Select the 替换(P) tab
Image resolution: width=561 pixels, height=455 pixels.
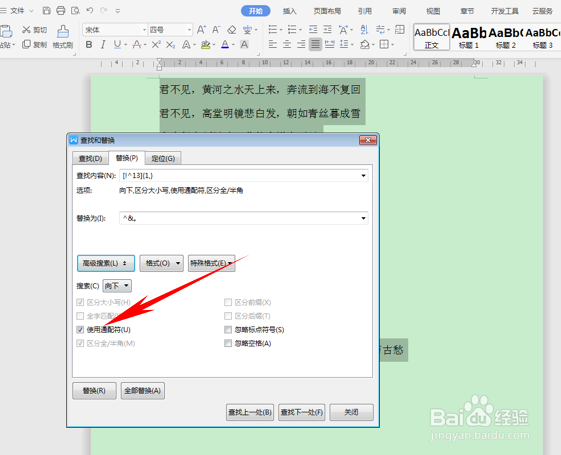coord(127,158)
